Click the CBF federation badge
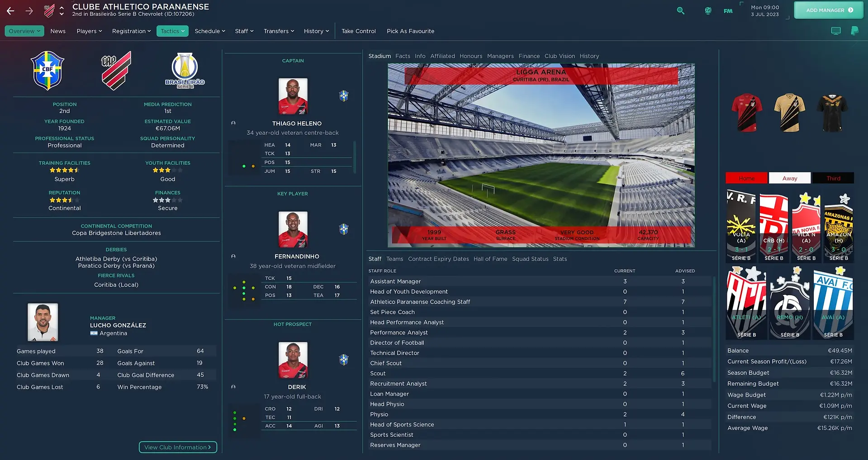 [x=47, y=71]
